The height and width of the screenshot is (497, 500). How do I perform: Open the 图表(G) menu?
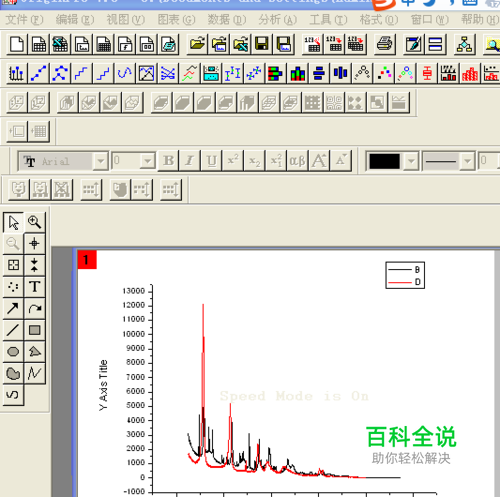pyautogui.click(x=176, y=20)
